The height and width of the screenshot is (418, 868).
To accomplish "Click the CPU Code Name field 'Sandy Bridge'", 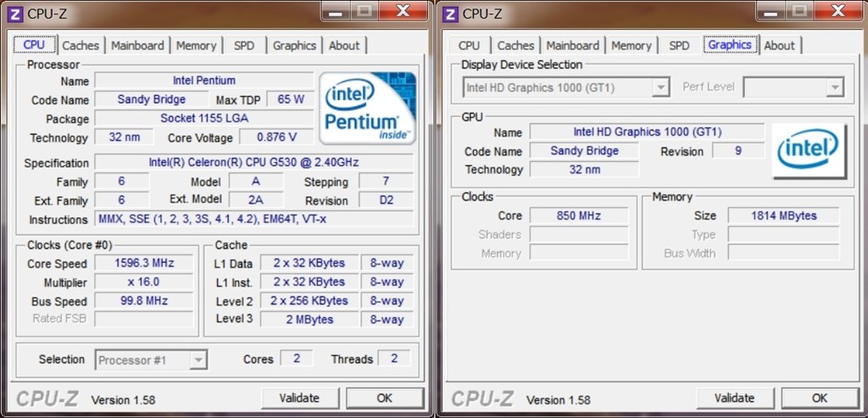I will (x=151, y=100).
